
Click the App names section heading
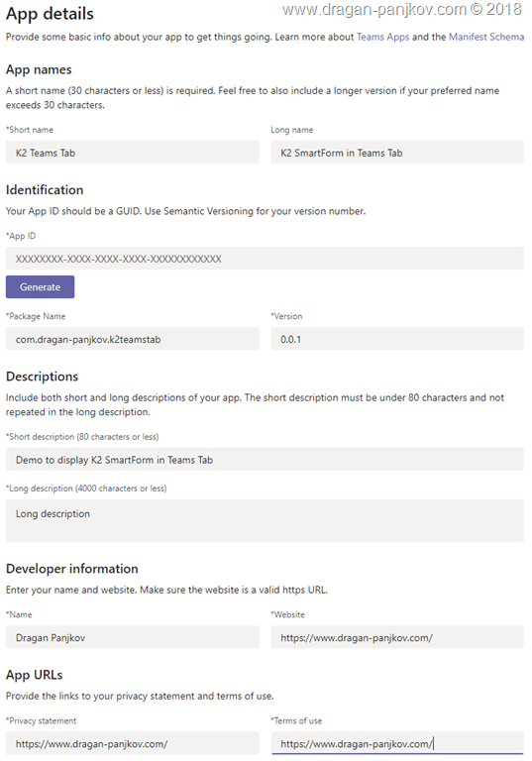[x=39, y=69]
